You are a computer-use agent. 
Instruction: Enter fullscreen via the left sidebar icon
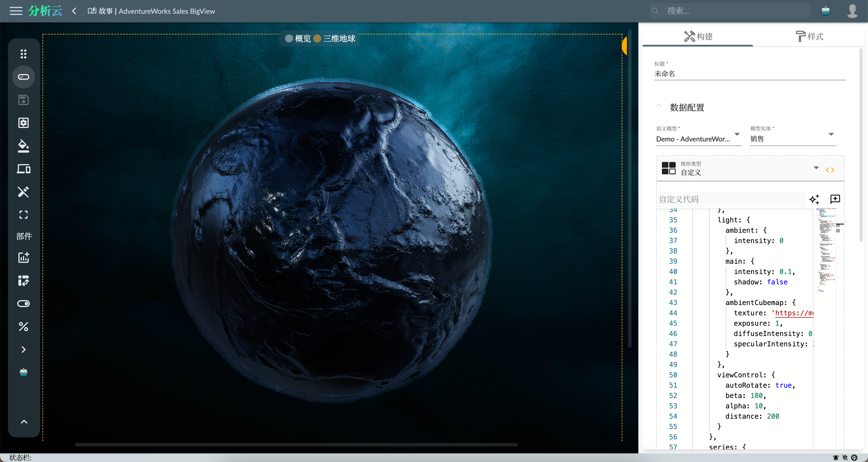click(23, 215)
